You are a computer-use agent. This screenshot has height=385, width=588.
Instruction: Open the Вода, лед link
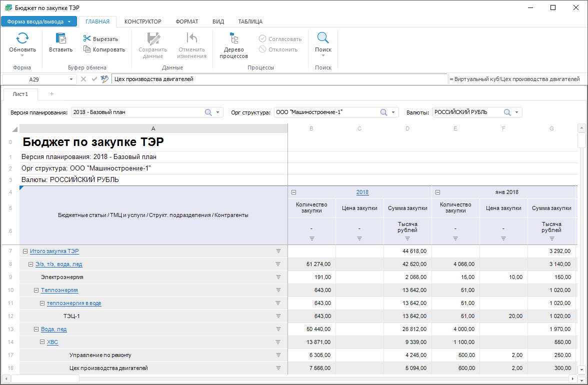coord(53,329)
